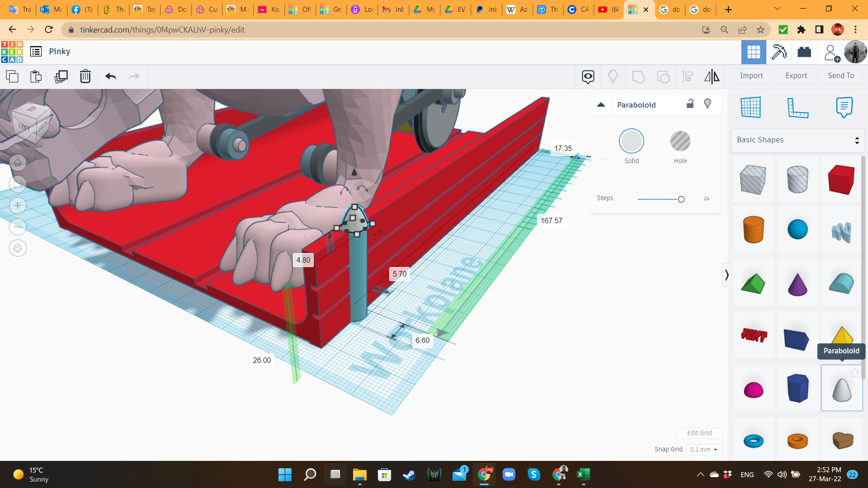
Task: Click the Mirror tool icon
Action: point(712,76)
